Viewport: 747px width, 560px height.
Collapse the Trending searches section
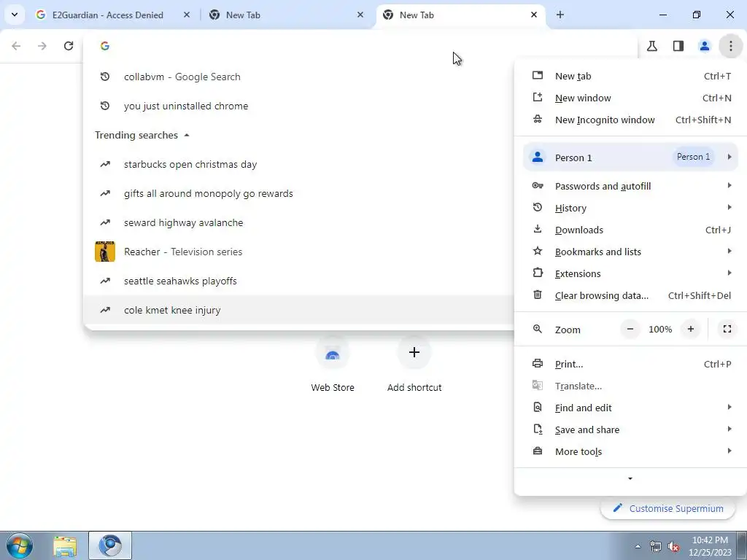(187, 135)
